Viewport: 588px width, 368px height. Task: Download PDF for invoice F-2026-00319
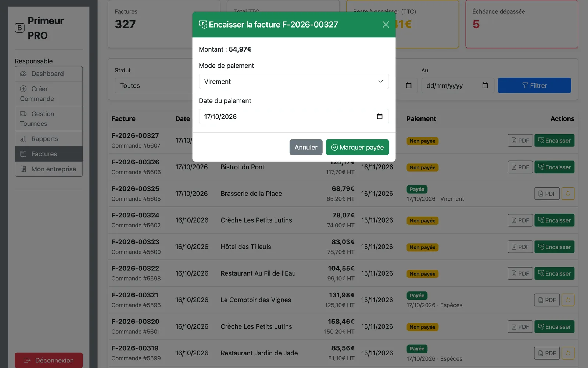[547, 353]
